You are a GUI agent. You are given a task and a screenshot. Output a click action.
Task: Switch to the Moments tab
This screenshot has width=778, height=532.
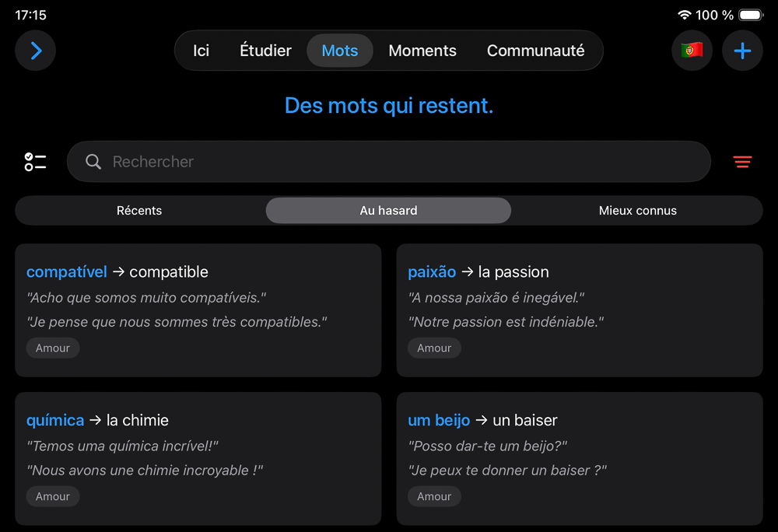(x=422, y=51)
